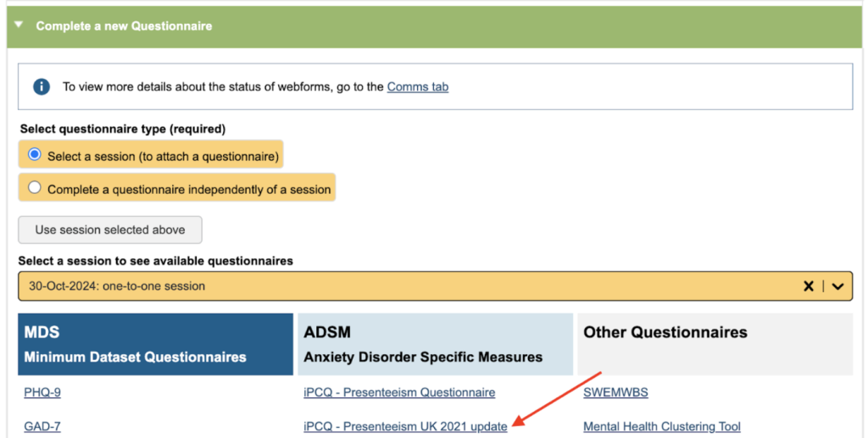The image size is (868, 438).
Task: Open the Comms tab link
Action: coord(417,86)
